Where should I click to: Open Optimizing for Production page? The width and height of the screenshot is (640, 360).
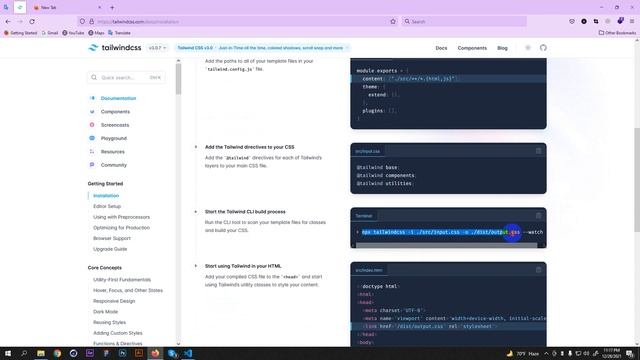(x=122, y=227)
